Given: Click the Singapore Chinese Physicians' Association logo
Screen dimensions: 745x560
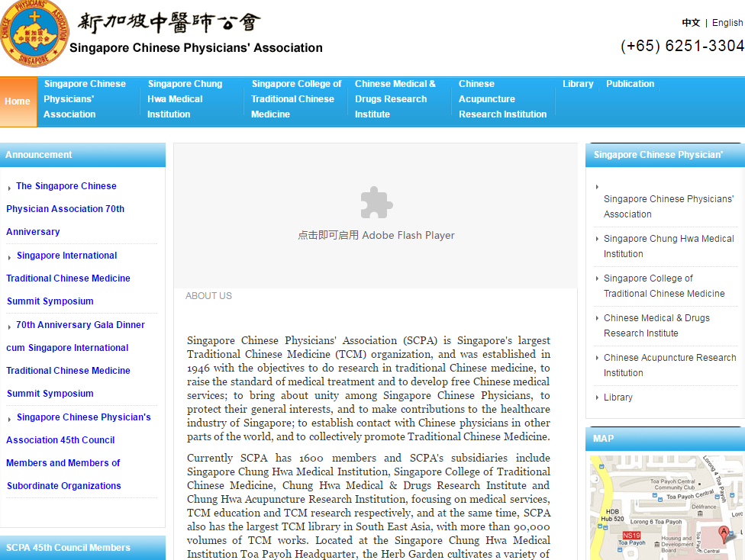Looking at the screenshot, I should click(35, 34).
